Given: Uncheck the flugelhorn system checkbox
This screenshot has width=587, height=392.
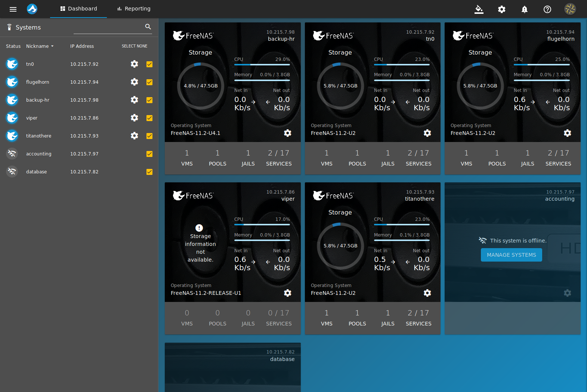Looking at the screenshot, I should [x=149, y=82].
